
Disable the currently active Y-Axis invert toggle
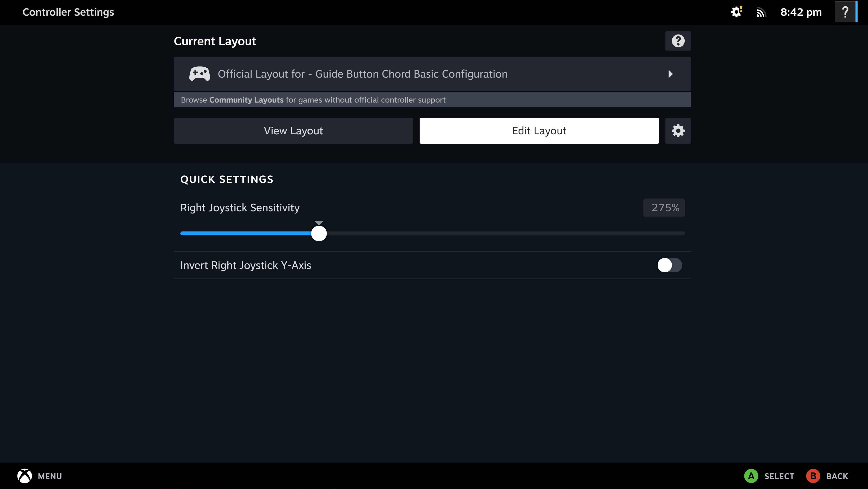pos(669,265)
